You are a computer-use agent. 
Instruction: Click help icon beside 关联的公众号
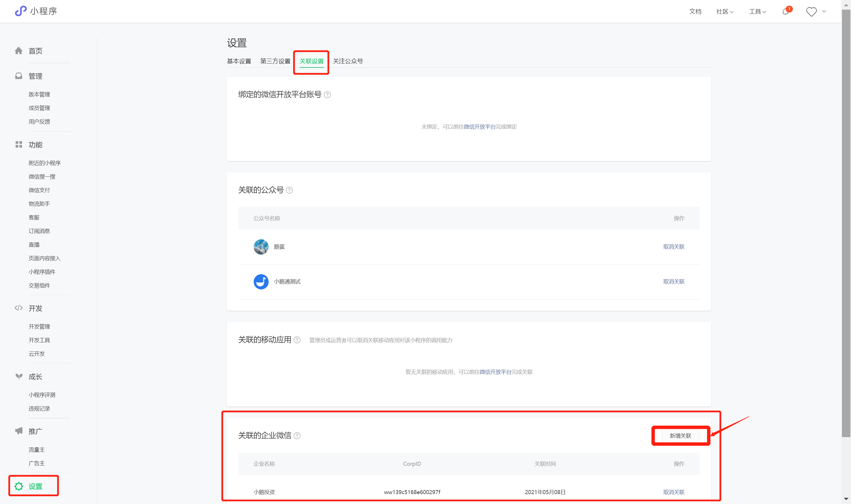coord(289,190)
